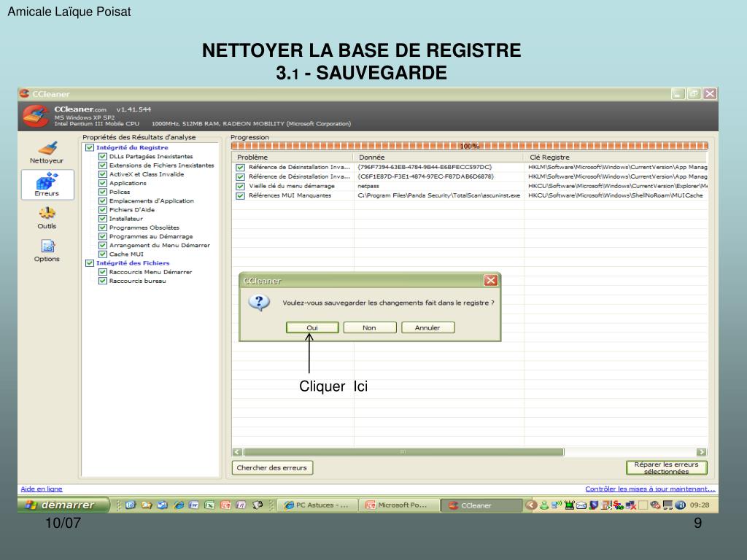This screenshot has height=560, width=747.
Task: Select the {796F7394-63EB... data cell
Action: pos(425,167)
